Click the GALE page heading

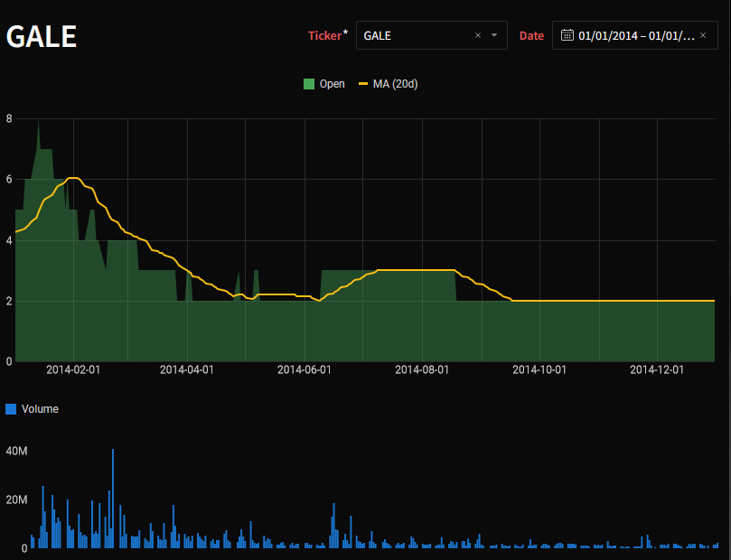42,36
